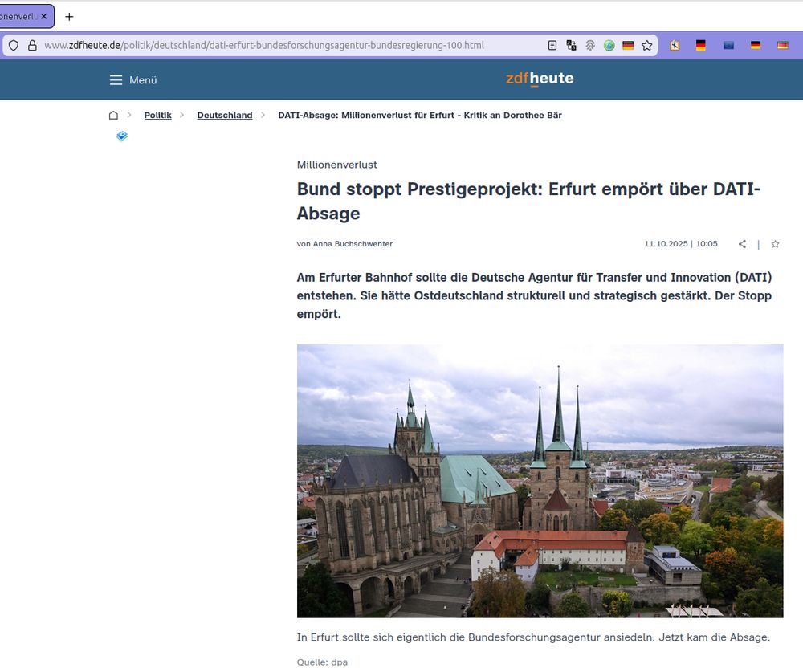Toggle reader view in address bar
This screenshot has width=803, height=672.
tap(552, 46)
